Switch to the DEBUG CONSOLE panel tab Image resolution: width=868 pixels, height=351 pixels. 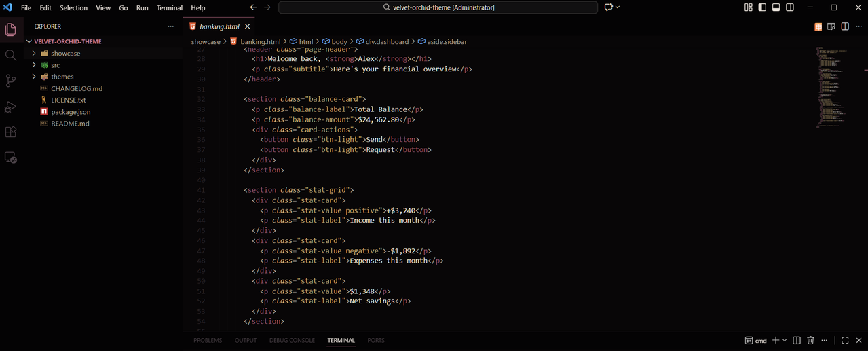tap(292, 340)
